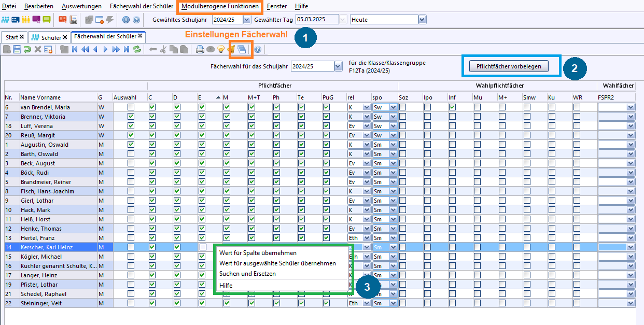Choose 'Wert für ausgewählte Schüler übernehmen'
Viewport: 644px width, 325px height.
click(277, 263)
